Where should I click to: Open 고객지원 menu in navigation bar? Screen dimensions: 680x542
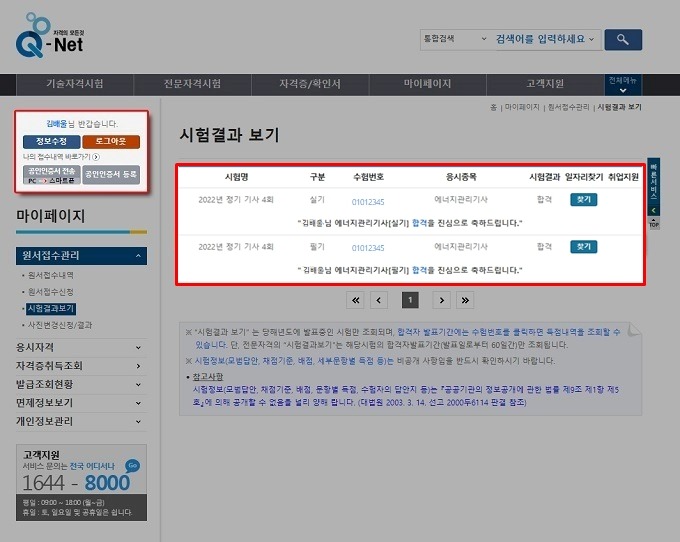(545, 84)
